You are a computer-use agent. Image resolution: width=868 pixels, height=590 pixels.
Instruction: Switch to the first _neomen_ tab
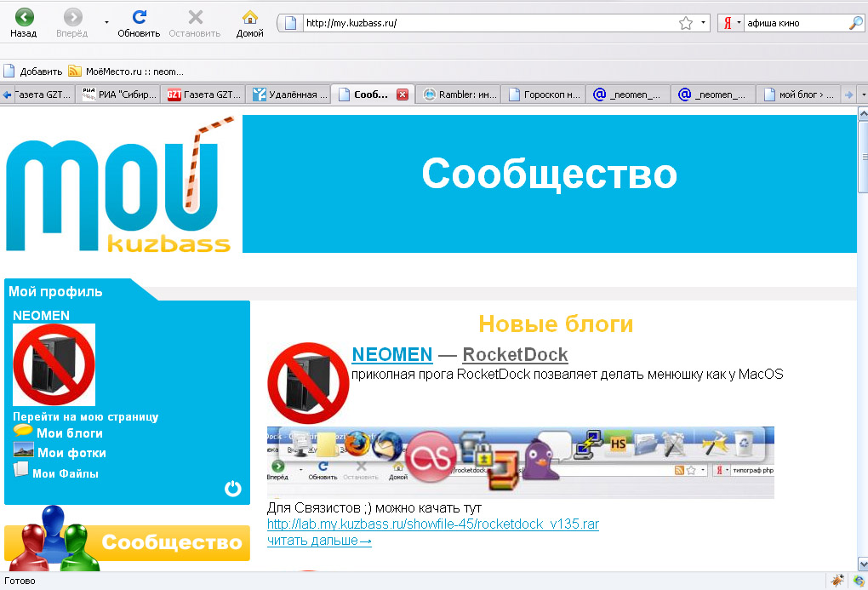pos(629,95)
